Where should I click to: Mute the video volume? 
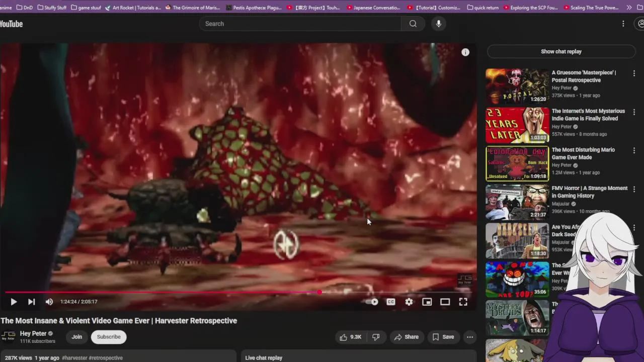coord(49,302)
